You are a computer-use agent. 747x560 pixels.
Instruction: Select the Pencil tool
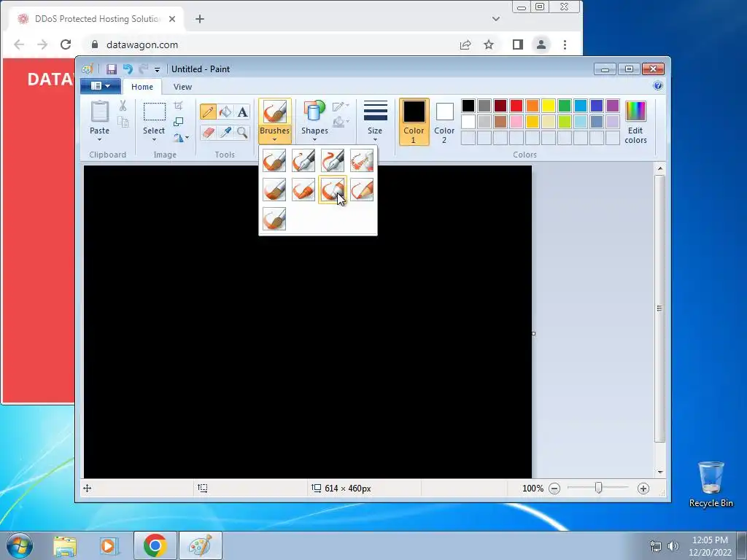[208, 112]
